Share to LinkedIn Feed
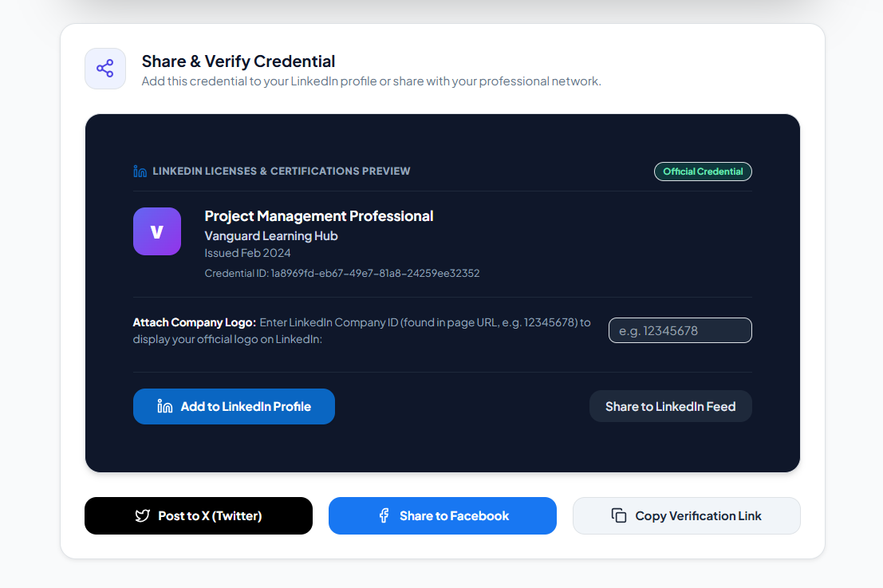This screenshot has height=588, width=883. pos(671,407)
